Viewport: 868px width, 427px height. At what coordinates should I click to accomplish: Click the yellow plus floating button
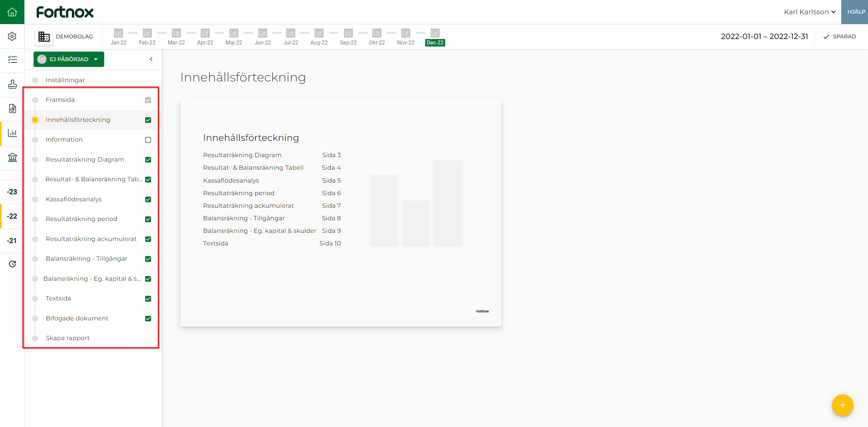843,405
